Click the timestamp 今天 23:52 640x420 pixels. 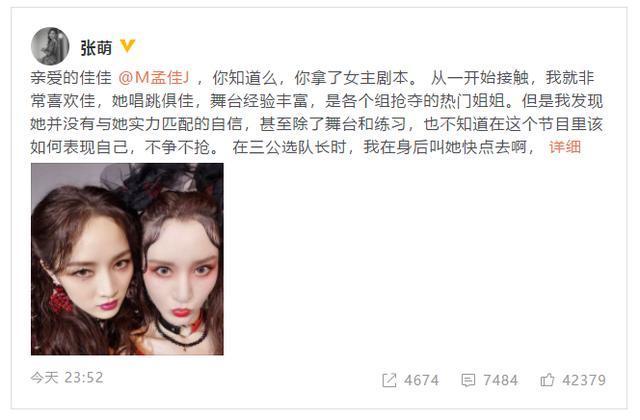67,378
